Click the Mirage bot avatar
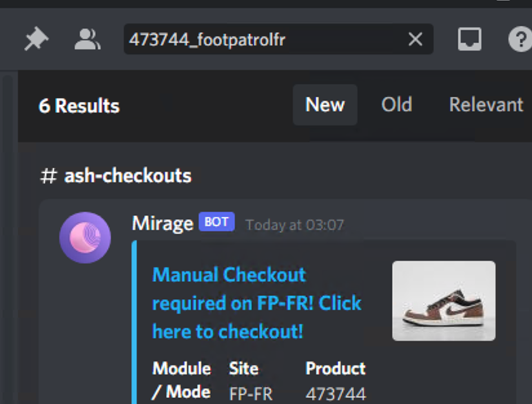This screenshot has height=404, width=532. [x=85, y=237]
